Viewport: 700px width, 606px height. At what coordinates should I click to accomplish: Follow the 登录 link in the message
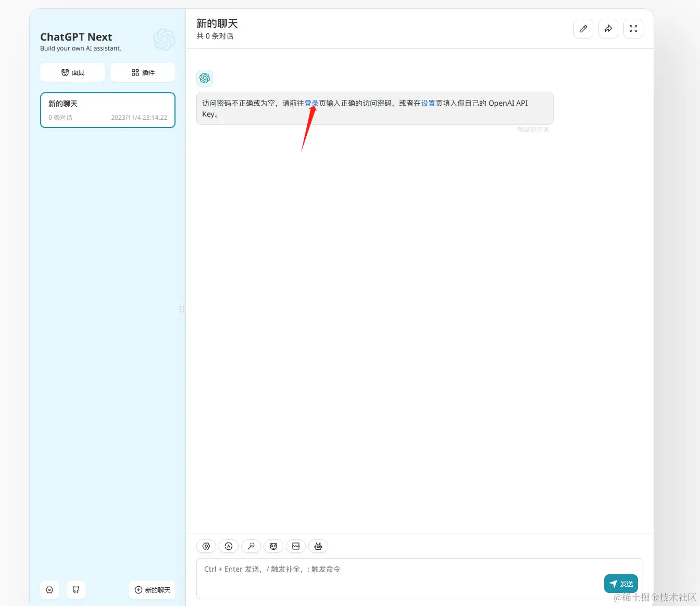click(x=311, y=103)
